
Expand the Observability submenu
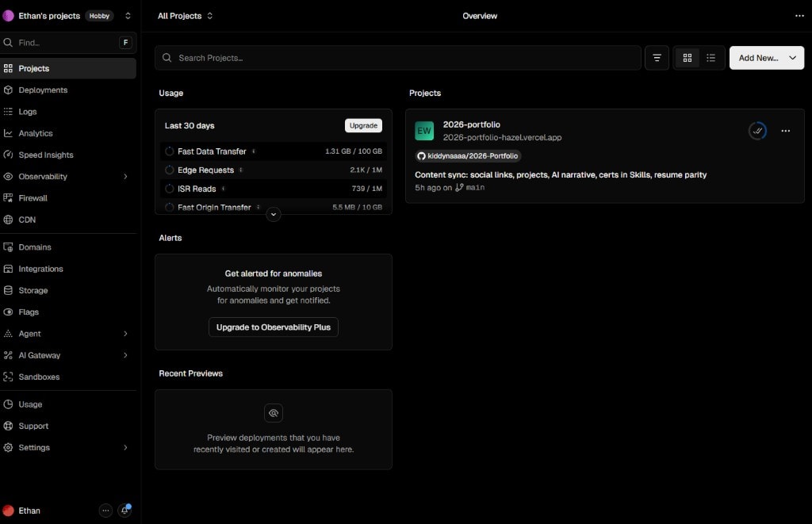pyautogui.click(x=125, y=177)
